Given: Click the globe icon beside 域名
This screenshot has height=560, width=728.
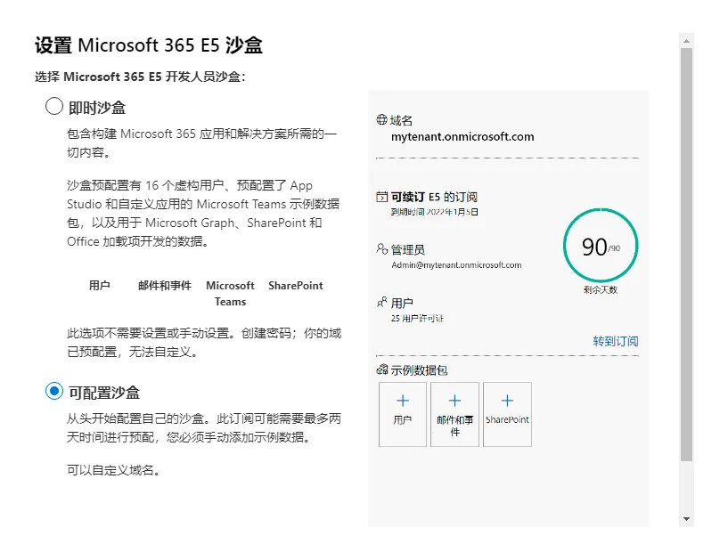Looking at the screenshot, I should [x=382, y=120].
